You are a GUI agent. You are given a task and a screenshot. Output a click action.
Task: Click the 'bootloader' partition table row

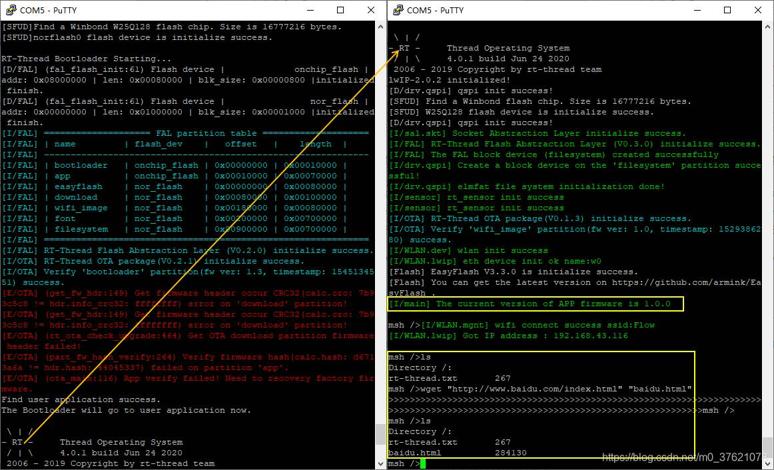tap(174, 165)
